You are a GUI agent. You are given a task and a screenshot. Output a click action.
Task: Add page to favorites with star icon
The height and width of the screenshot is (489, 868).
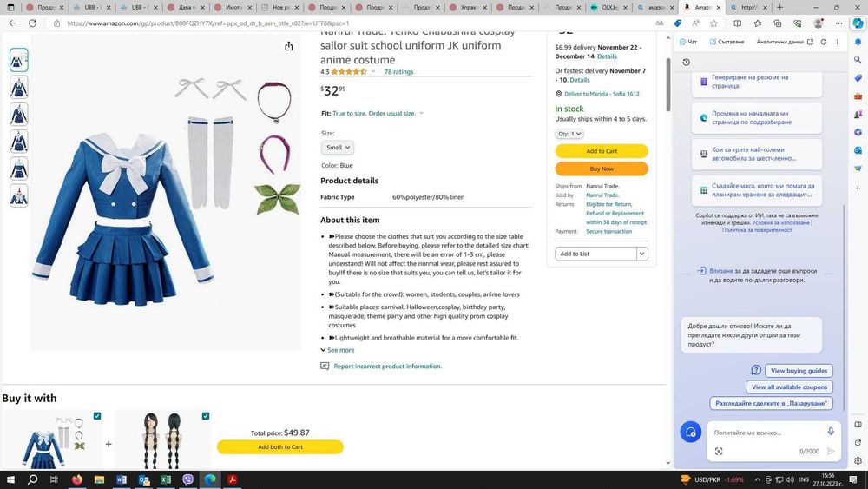713,23
